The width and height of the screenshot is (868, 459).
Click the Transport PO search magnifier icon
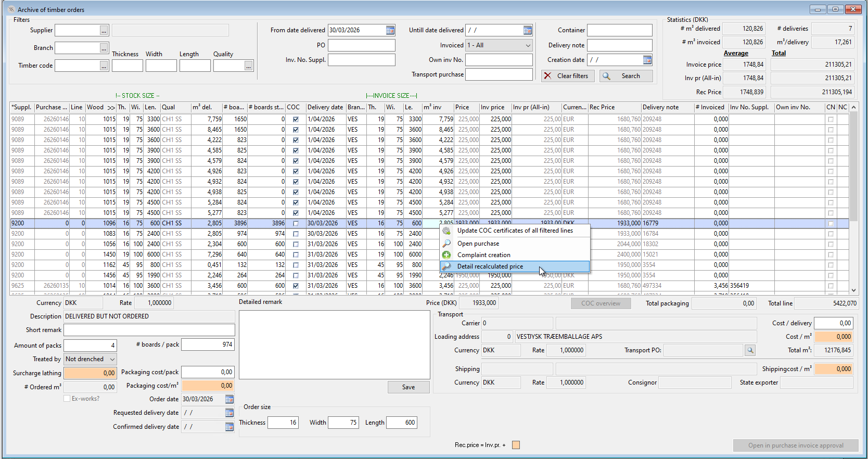(x=750, y=350)
